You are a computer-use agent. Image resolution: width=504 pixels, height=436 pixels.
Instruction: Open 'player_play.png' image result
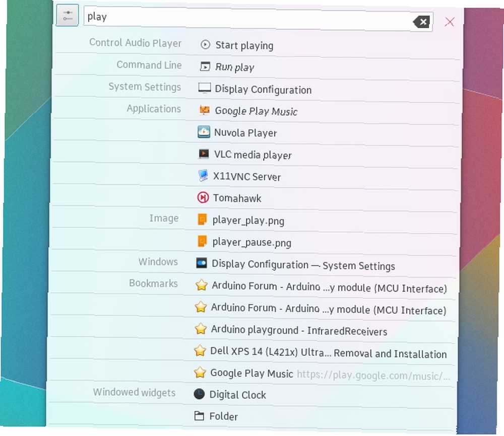click(248, 221)
